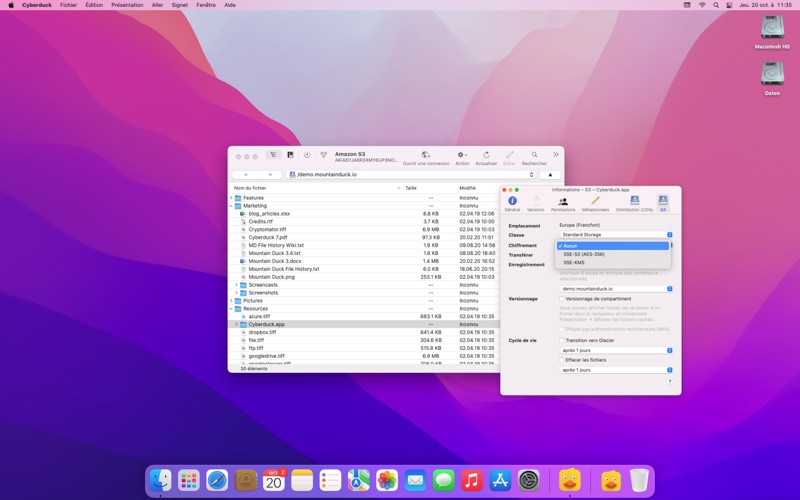Open the demo.mountainduck.io logging target dropdown
Viewport: 800px width, 500px height.
click(616, 289)
